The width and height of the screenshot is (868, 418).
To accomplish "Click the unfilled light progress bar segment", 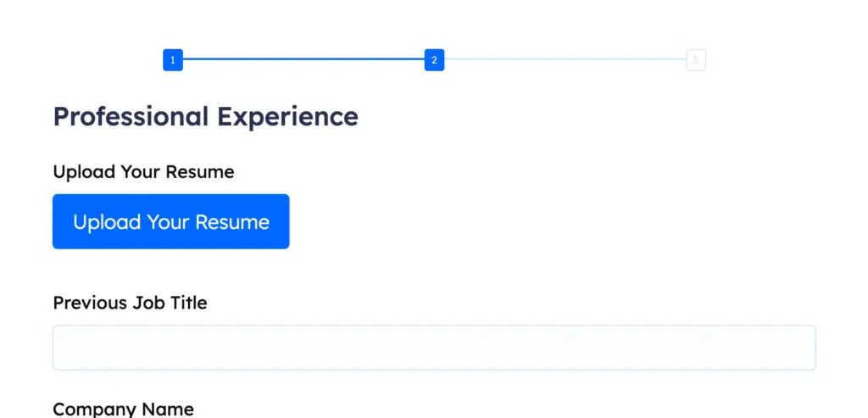I will pyautogui.click(x=565, y=59).
